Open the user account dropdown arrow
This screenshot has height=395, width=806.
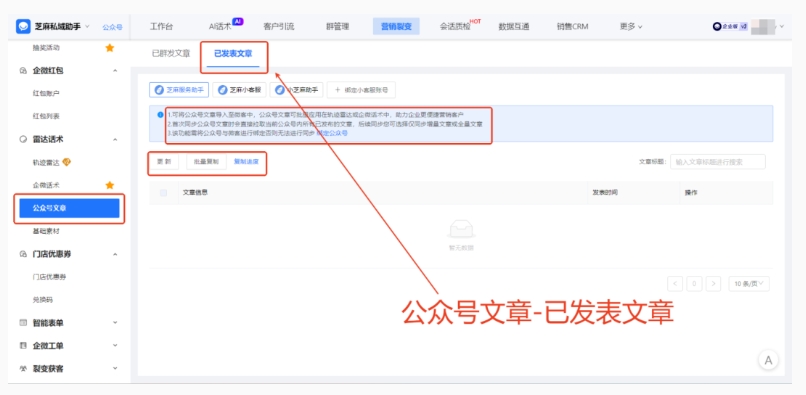781,26
